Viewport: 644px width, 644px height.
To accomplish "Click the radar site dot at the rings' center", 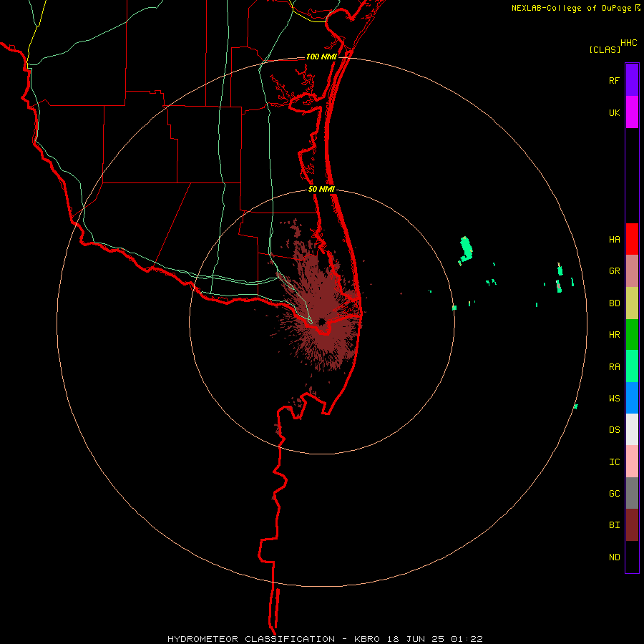I will tap(321, 321).
